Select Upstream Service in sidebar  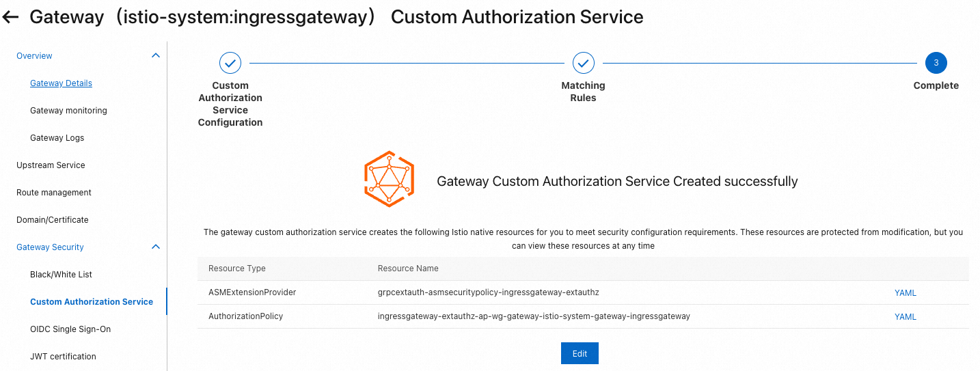coord(51,165)
